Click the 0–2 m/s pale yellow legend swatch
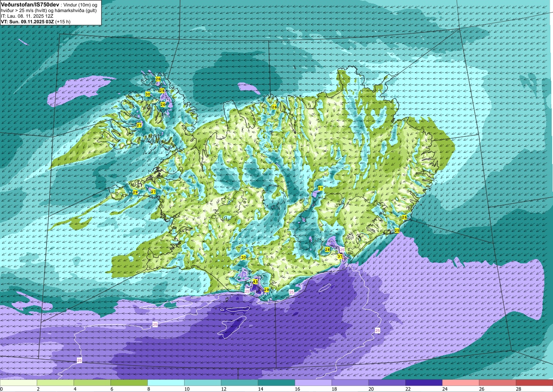The width and height of the screenshot is (553, 392). coord(19,383)
